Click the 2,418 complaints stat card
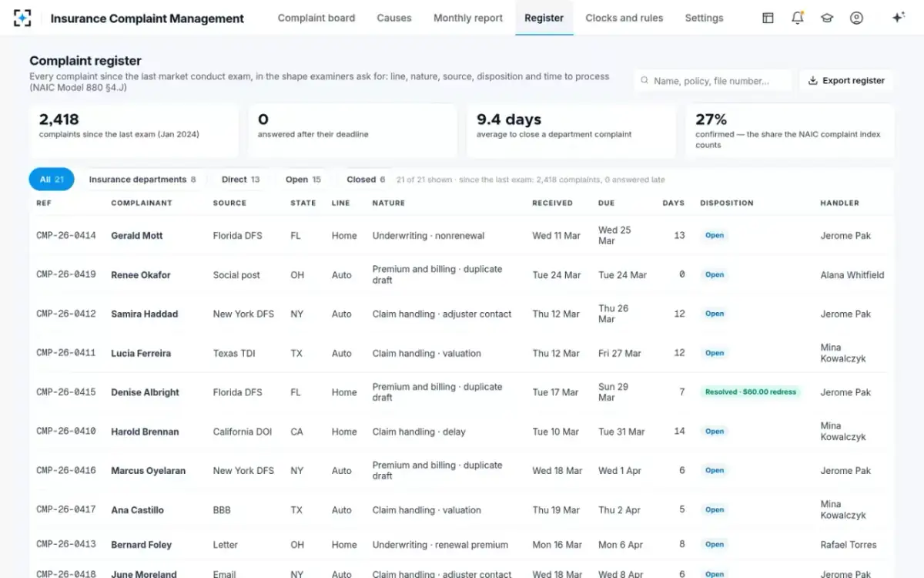Viewport: 924px width, 578px height. click(134, 131)
